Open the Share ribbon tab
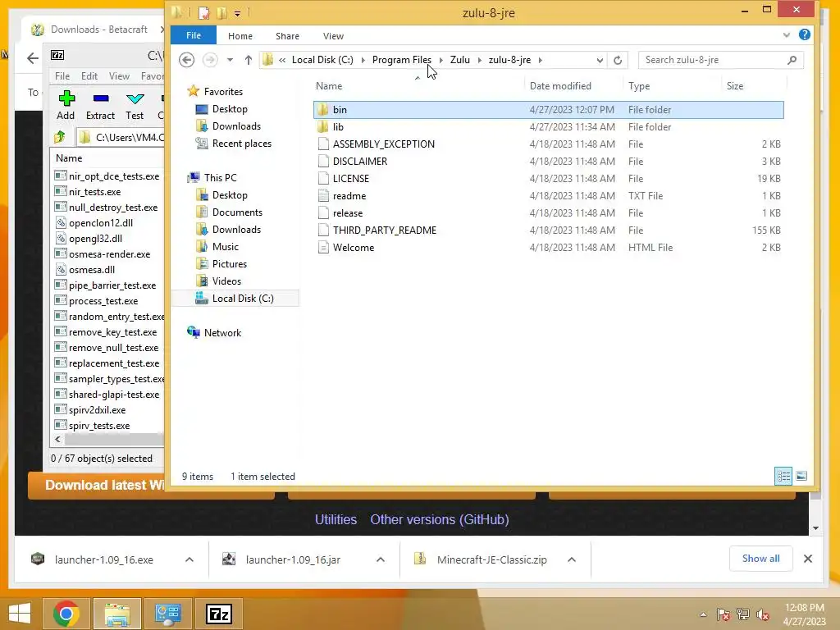This screenshot has width=840, height=630. (287, 36)
